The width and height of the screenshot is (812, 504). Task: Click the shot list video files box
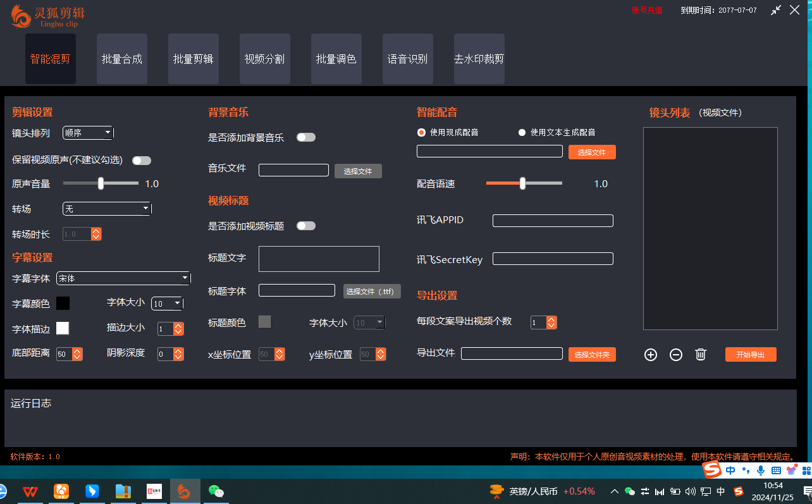point(710,228)
